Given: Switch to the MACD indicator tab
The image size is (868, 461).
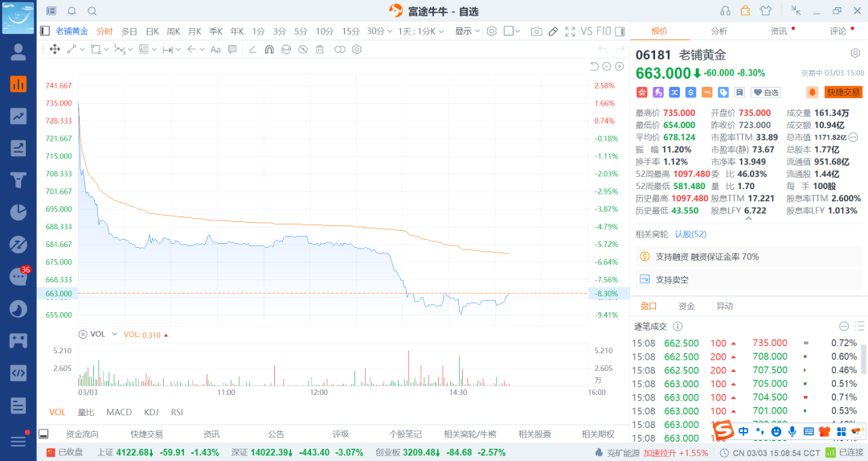Looking at the screenshot, I should point(119,412).
